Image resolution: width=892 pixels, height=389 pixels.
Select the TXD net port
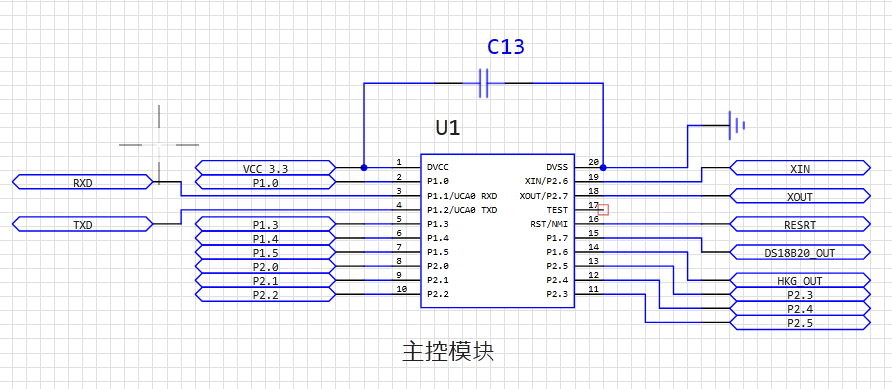(82, 224)
